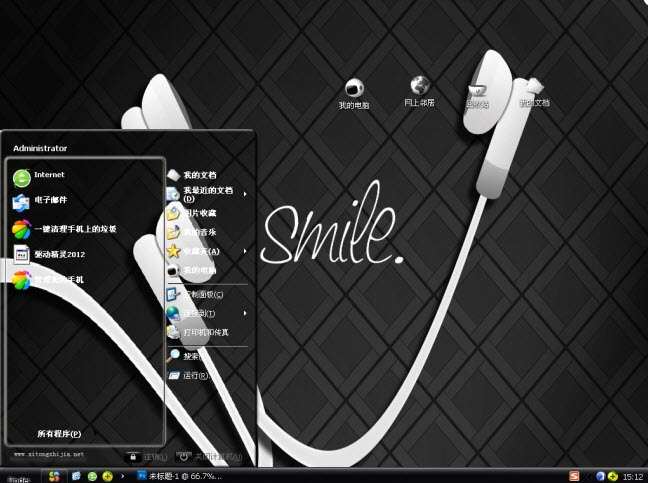Viewport: 648px width, 483px height.
Task: Open 我的文档 in Start menu right column
Action: point(192,175)
